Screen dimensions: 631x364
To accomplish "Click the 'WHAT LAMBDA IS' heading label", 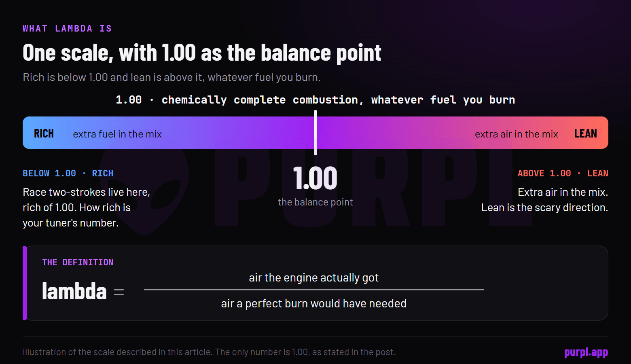I will click(67, 28).
